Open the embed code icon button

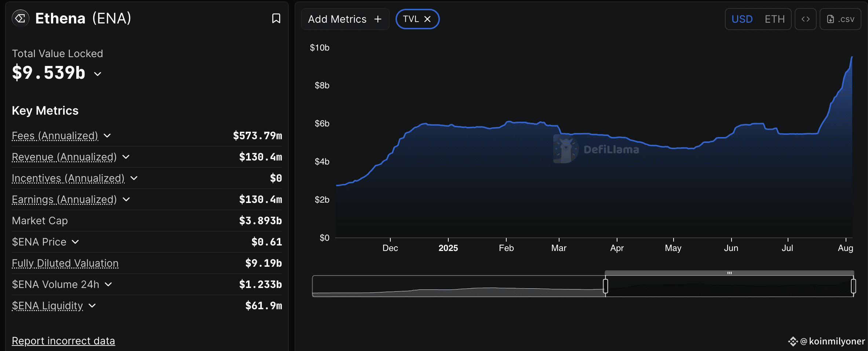[x=806, y=19]
